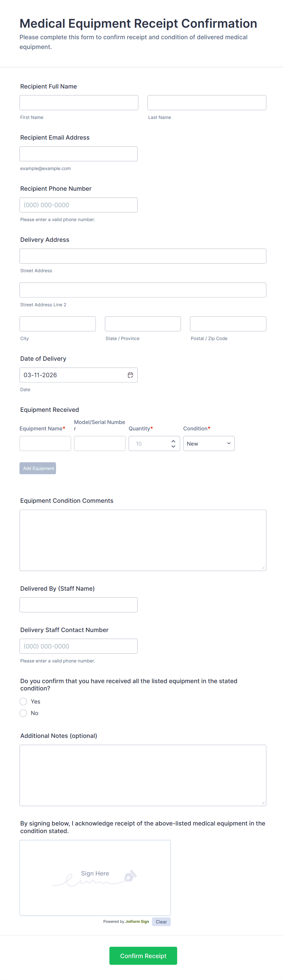Click the Sign Here signature pad

pyautogui.click(x=95, y=878)
